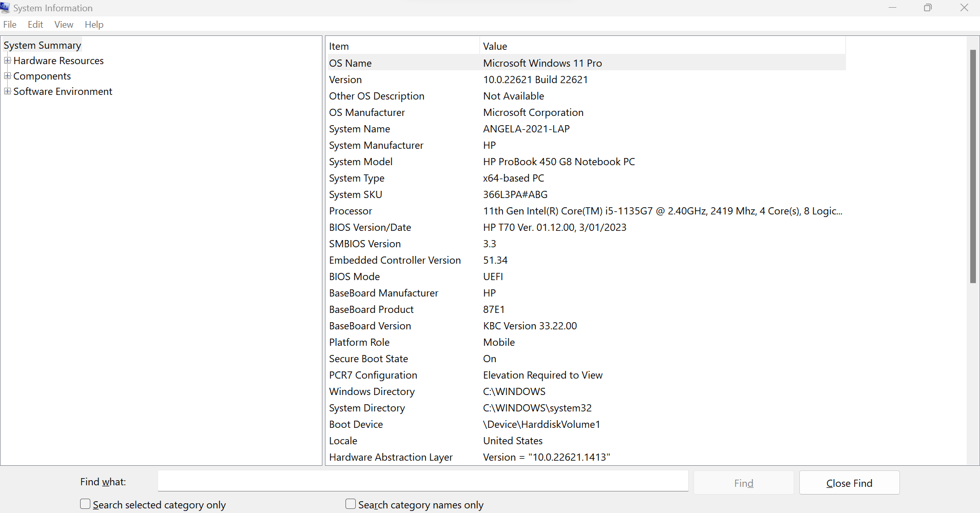Image resolution: width=980 pixels, height=513 pixels.
Task: Click value x64-based PC
Action: [x=513, y=178]
